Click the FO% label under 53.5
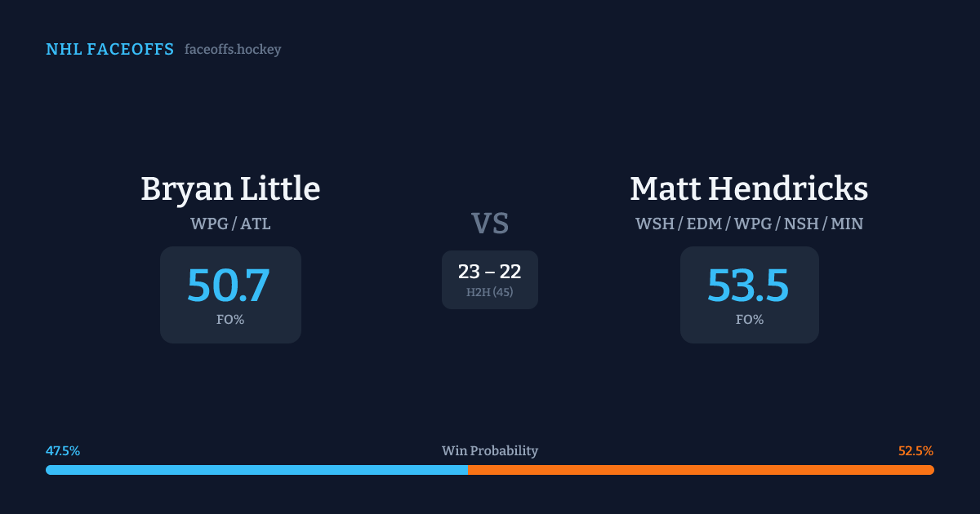Screen dimensions: 980x514 [x=749, y=320]
